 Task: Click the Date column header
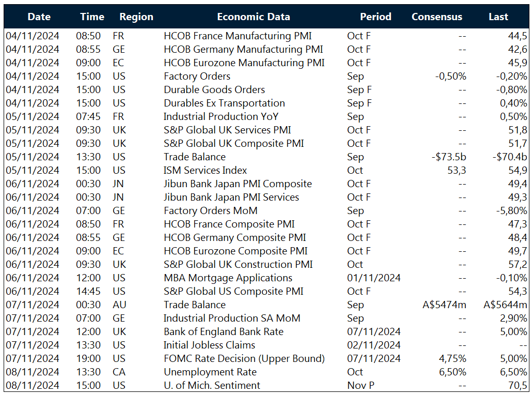coord(39,17)
